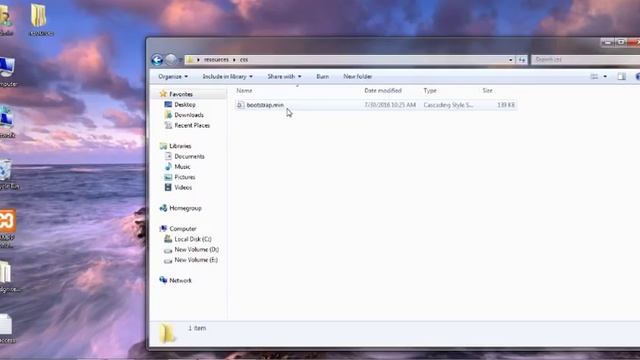Change your view icon in toolbar

[x=594, y=76]
